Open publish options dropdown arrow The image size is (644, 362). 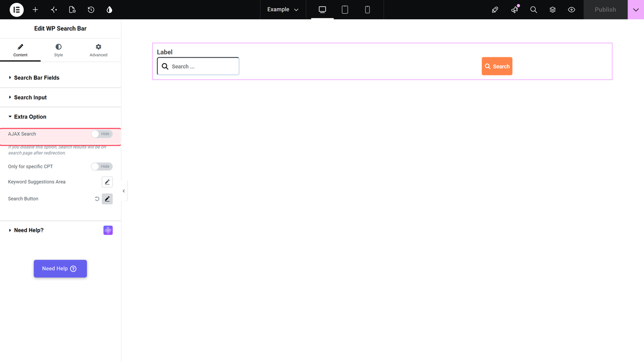[x=636, y=10]
